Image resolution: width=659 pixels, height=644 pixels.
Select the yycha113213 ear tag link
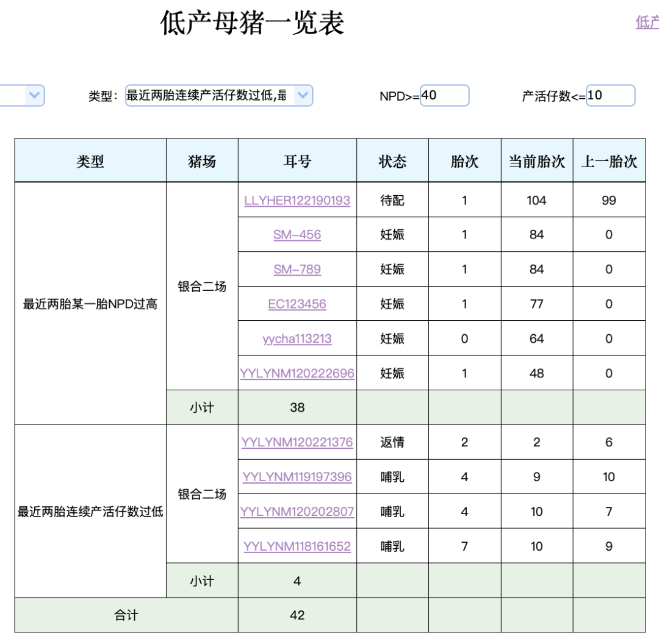[x=297, y=338]
